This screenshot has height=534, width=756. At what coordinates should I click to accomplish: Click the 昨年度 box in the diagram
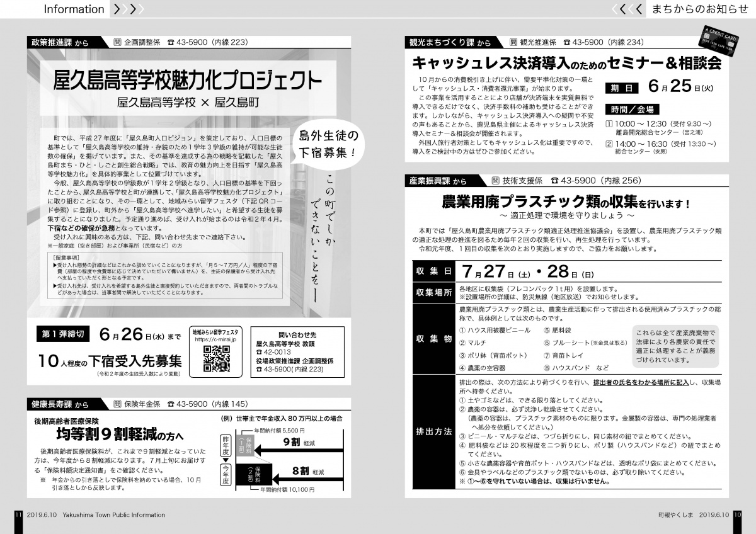pyautogui.click(x=226, y=446)
